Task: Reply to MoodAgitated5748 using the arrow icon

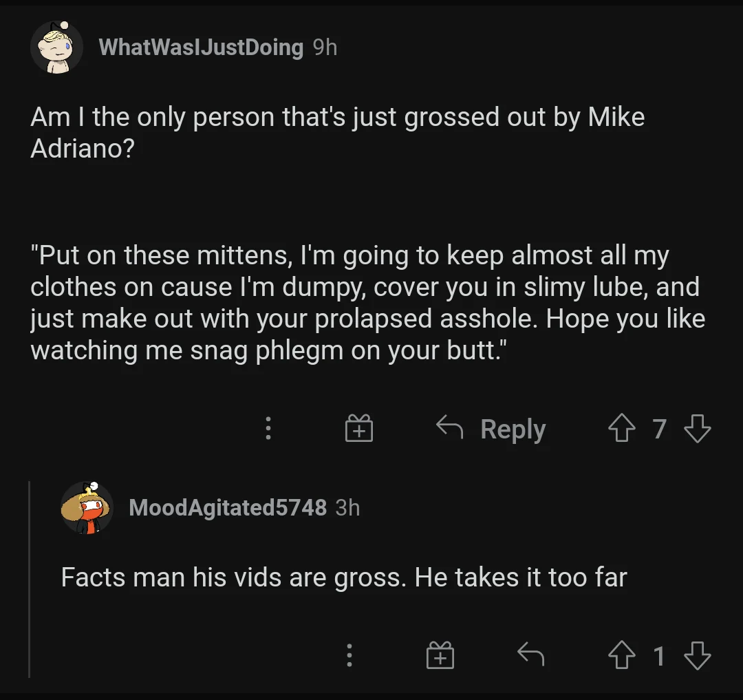Action: [530, 655]
